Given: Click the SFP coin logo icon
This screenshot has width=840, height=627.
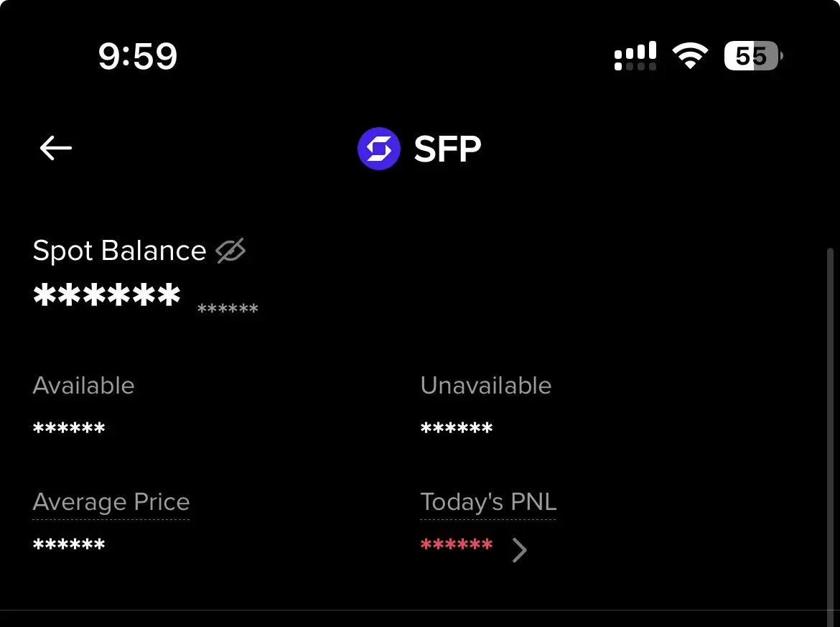Looking at the screenshot, I should 379,149.
